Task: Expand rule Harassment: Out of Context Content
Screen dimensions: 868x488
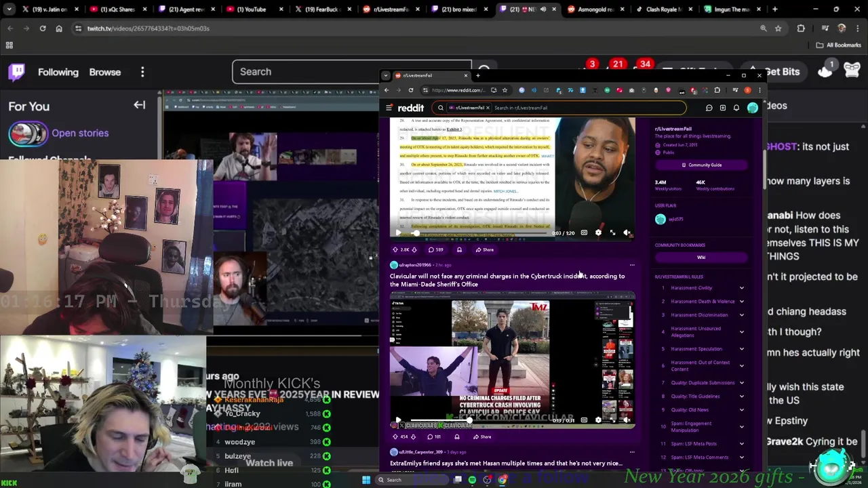Action: point(741,366)
